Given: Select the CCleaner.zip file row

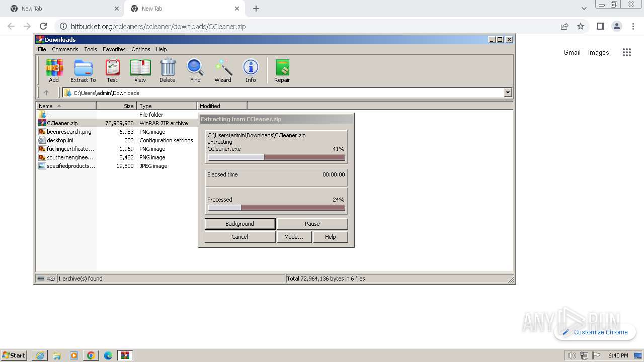Looking at the screenshot, I should 117,123.
